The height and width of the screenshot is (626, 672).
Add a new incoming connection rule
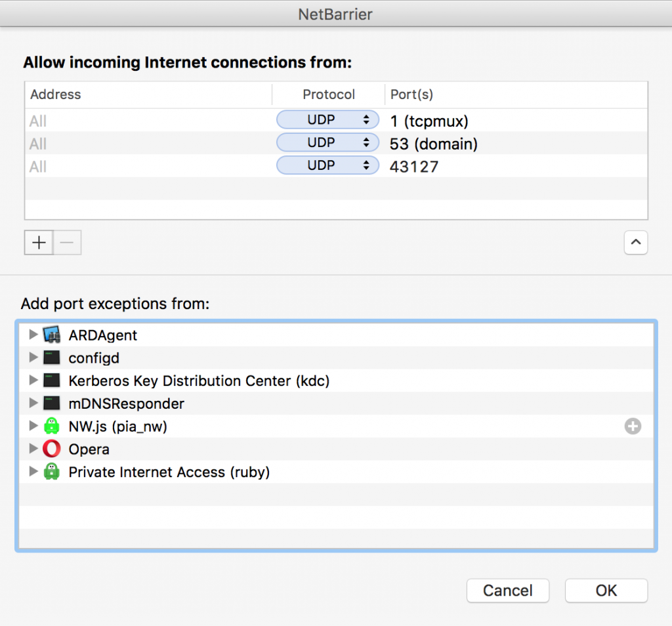coord(39,243)
